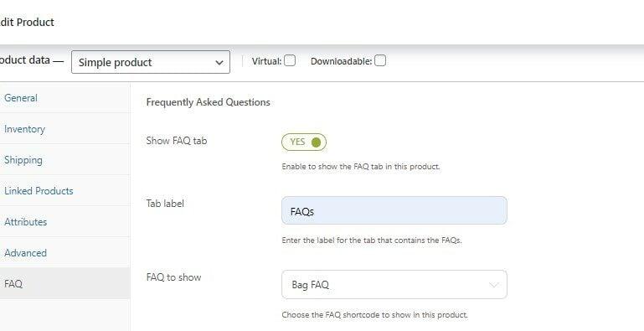Click the chevron in FAQ to show field
The image size is (644, 331).
(494, 285)
